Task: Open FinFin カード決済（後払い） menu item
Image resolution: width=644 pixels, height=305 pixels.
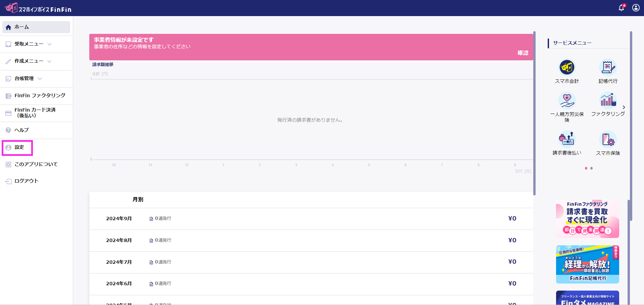Action: tap(36, 113)
